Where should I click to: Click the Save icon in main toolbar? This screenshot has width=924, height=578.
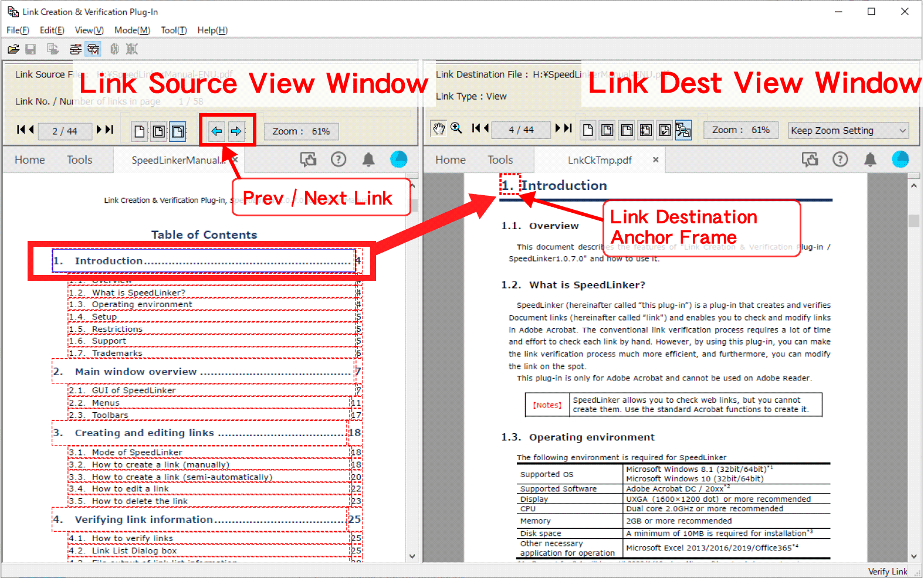point(31,49)
